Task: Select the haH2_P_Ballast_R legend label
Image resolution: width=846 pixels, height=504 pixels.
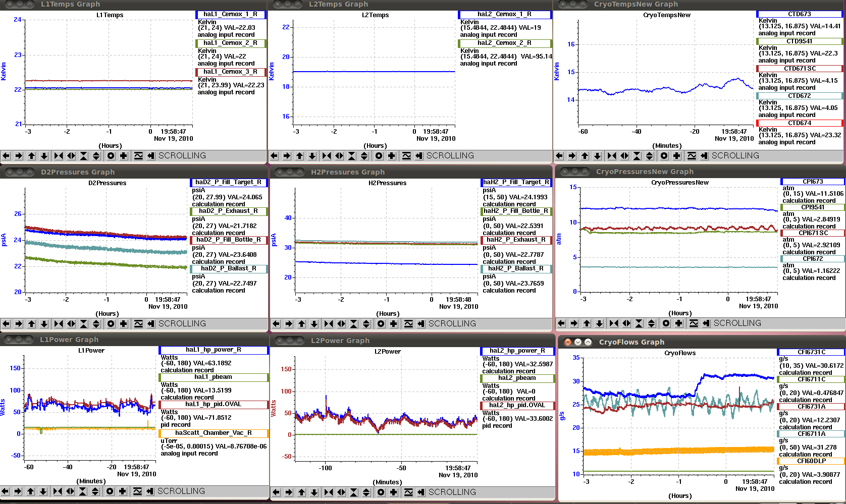Action: click(516, 269)
